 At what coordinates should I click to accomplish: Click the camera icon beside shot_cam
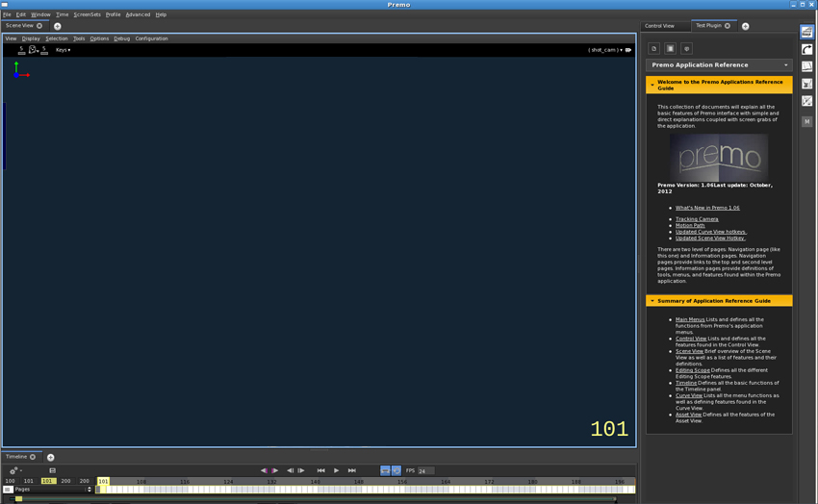click(628, 50)
